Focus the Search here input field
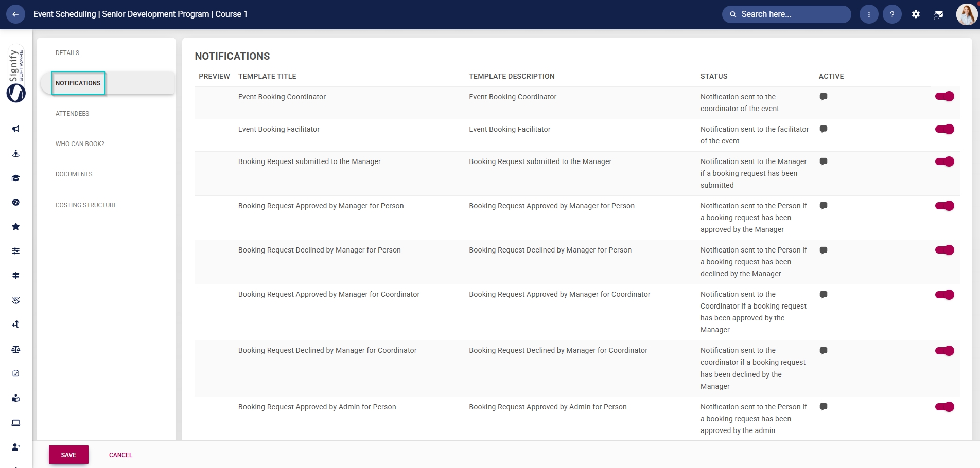980x468 pixels. tap(786, 14)
